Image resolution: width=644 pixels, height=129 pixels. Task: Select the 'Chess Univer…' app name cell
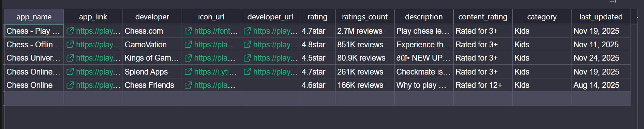34,58
